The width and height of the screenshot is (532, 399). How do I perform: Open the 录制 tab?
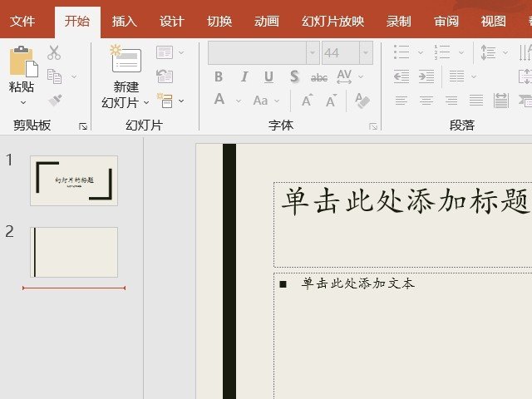pos(399,22)
